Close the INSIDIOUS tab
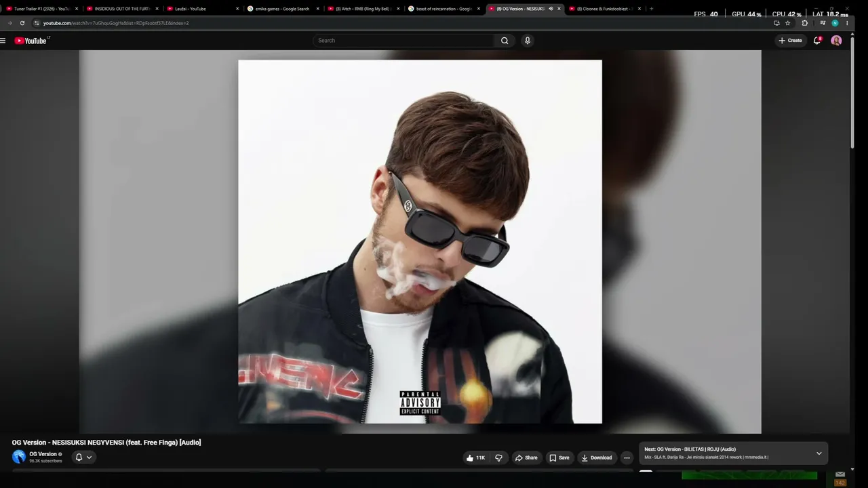The image size is (868, 488). coord(157,9)
